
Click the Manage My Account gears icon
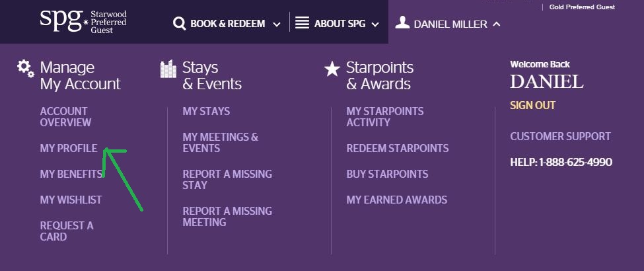coord(26,68)
